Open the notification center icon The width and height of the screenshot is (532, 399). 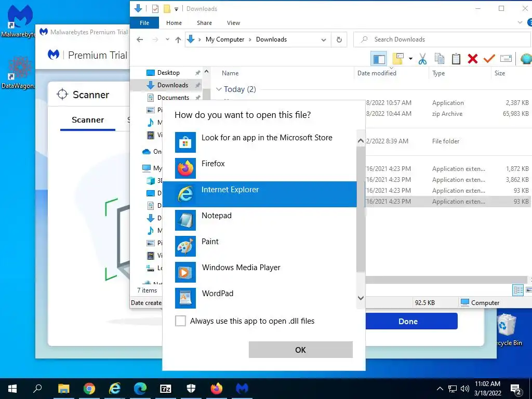click(x=516, y=389)
